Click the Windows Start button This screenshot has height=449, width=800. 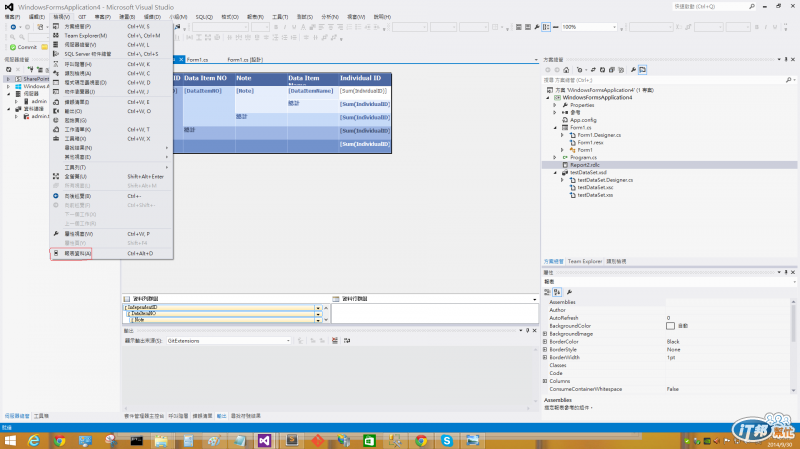[10, 440]
